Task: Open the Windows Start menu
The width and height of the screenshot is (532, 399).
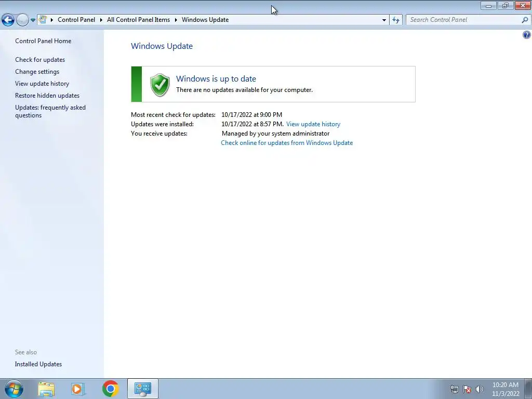Action: coord(14,389)
